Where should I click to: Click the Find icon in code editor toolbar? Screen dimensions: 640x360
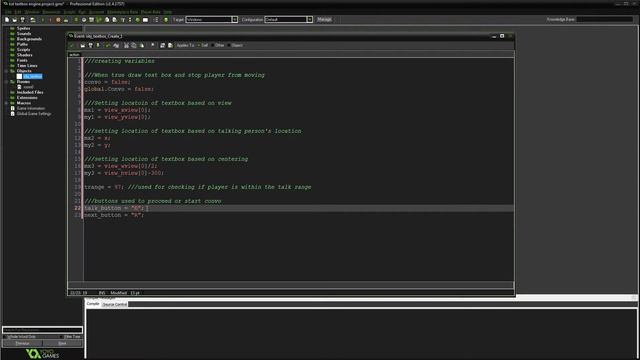[x=153, y=45]
